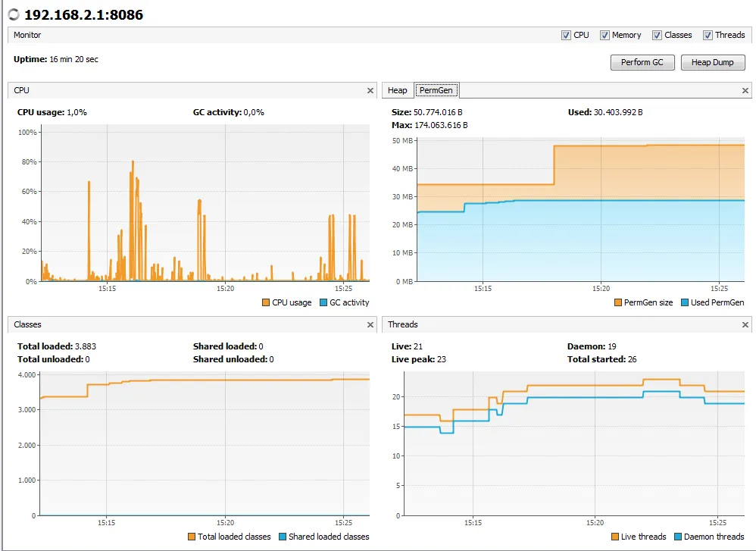
Task: Switch to the Heap tab
Action: point(397,90)
